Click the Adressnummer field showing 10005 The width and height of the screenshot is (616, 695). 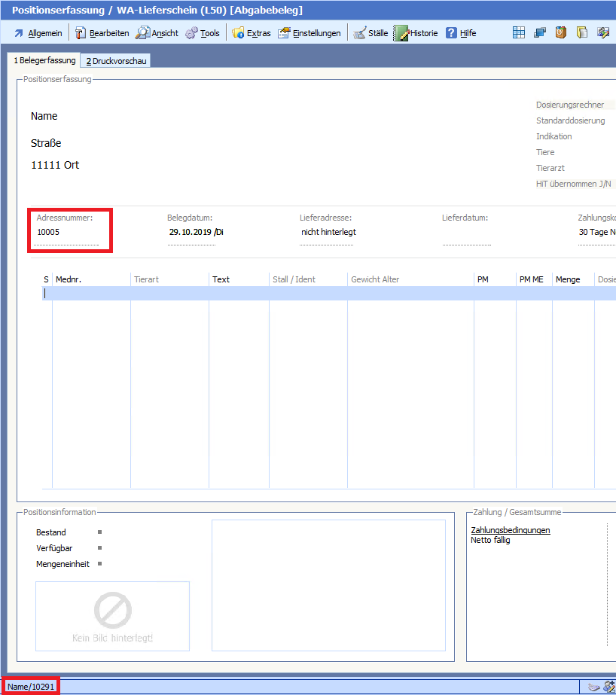tap(66, 233)
